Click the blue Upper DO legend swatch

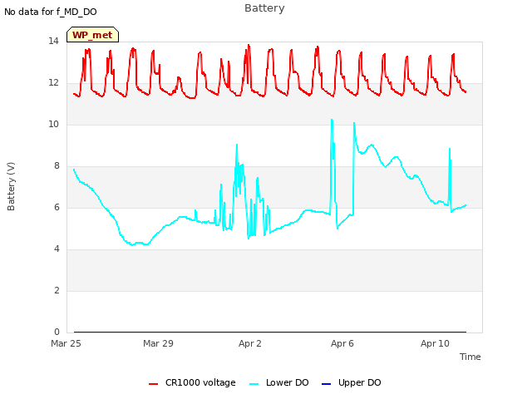tap(326, 384)
